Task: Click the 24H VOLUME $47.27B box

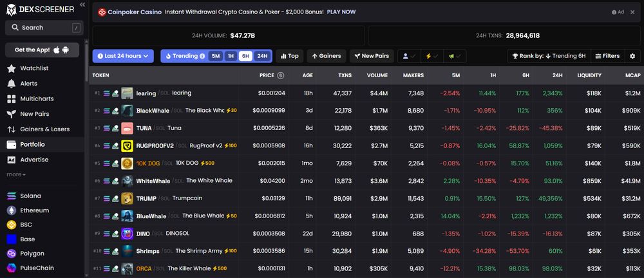Action: tap(229, 36)
